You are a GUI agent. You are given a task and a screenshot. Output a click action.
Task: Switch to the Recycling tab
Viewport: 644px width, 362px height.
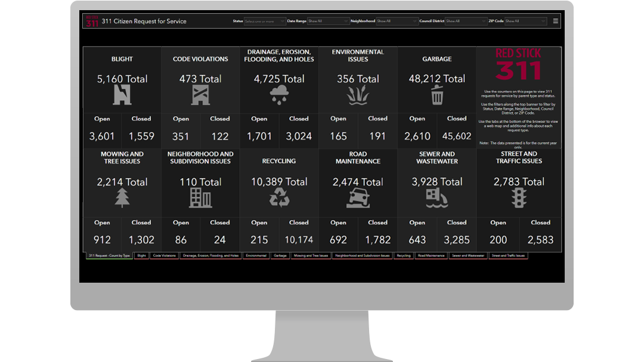point(404,256)
